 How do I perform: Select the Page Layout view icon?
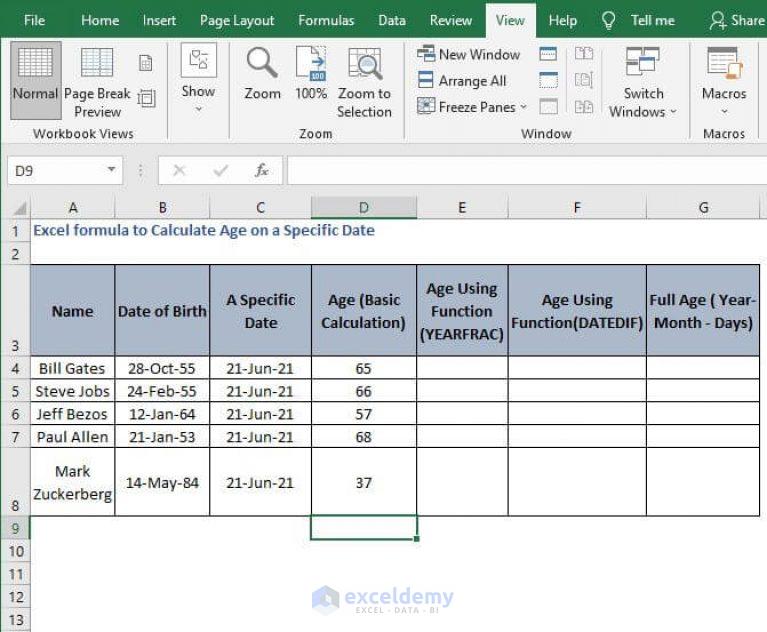click(145, 63)
